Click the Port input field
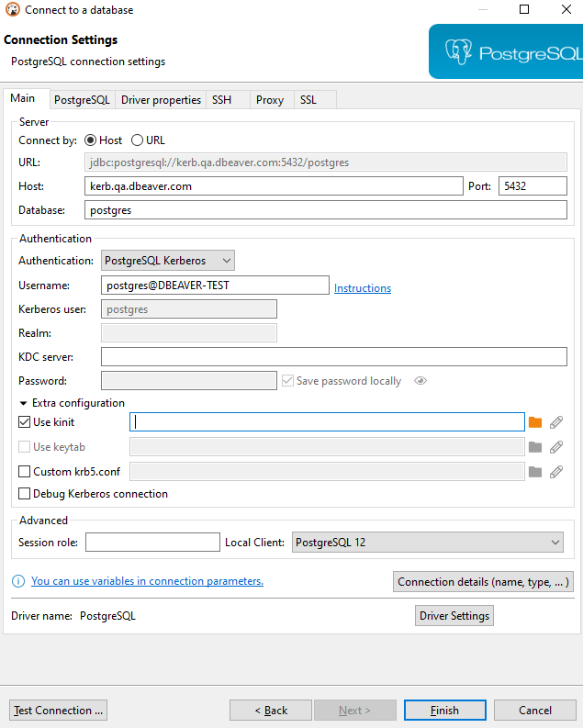The height and width of the screenshot is (728, 583). [533, 186]
